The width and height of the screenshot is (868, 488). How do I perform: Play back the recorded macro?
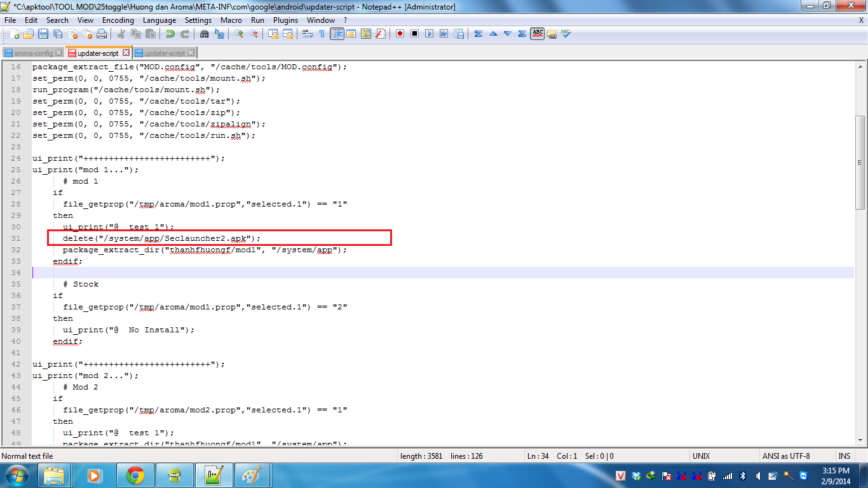tap(429, 34)
